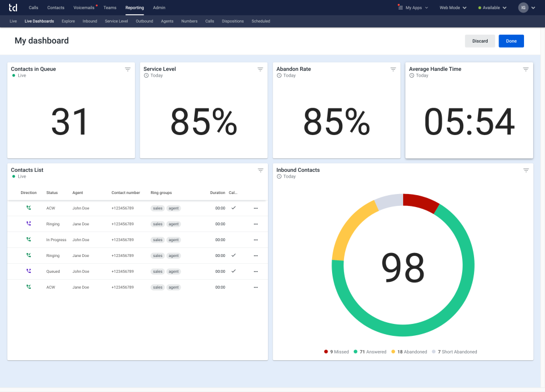Click the inbound call icon on the ACW row

coord(28,208)
